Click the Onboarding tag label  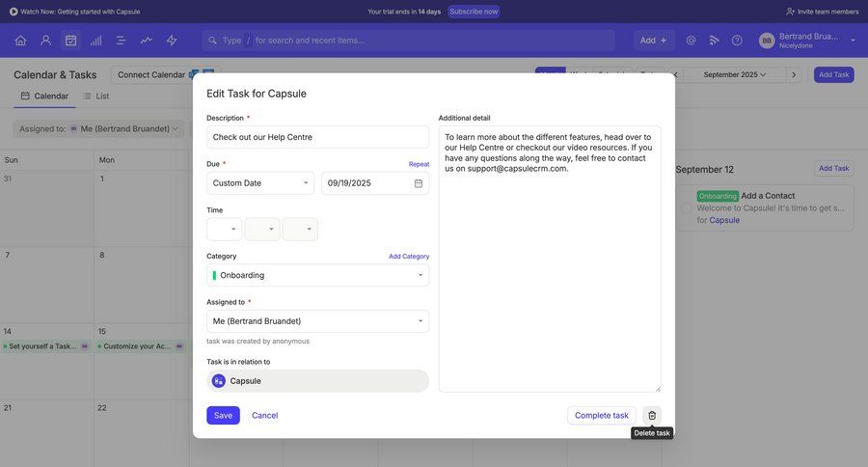tap(718, 196)
